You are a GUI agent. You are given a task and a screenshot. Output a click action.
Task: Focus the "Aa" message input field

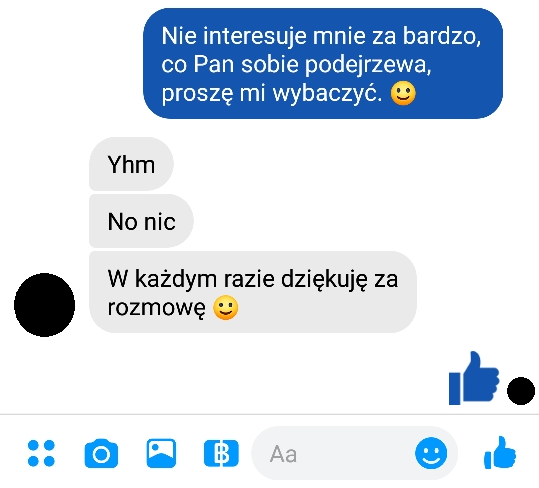coord(354,453)
